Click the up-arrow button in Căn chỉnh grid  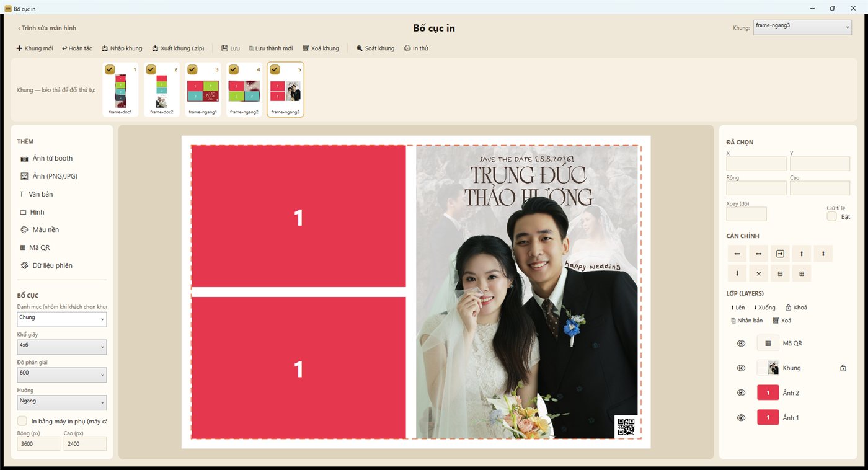coord(802,254)
